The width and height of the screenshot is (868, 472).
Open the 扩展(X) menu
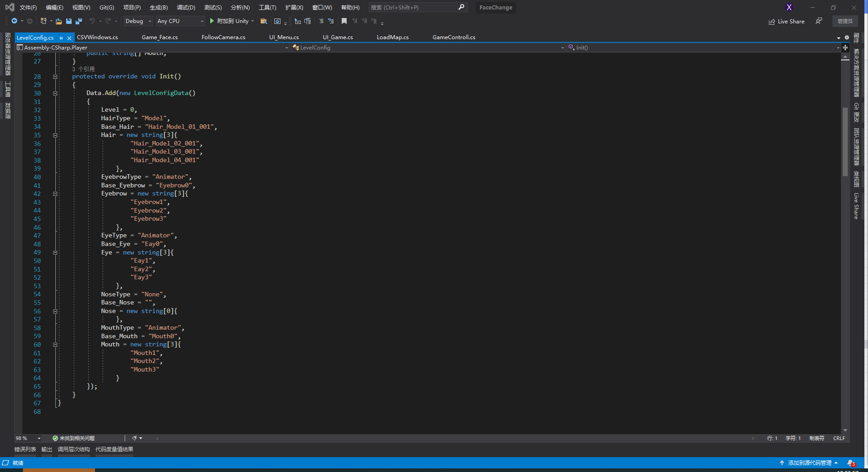coord(294,7)
